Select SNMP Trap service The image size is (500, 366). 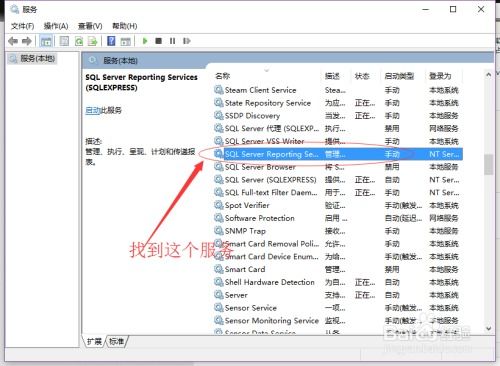tap(338, 231)
